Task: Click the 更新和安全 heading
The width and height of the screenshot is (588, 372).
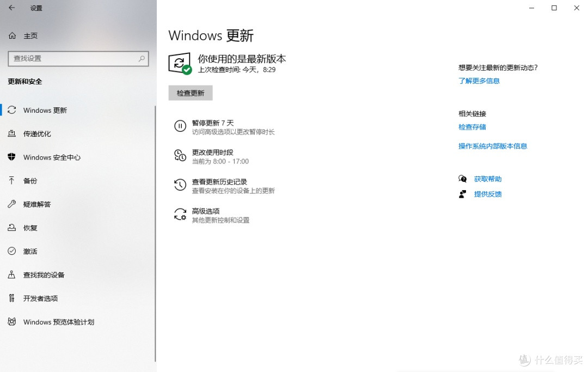Action: (x=24, y=81)
